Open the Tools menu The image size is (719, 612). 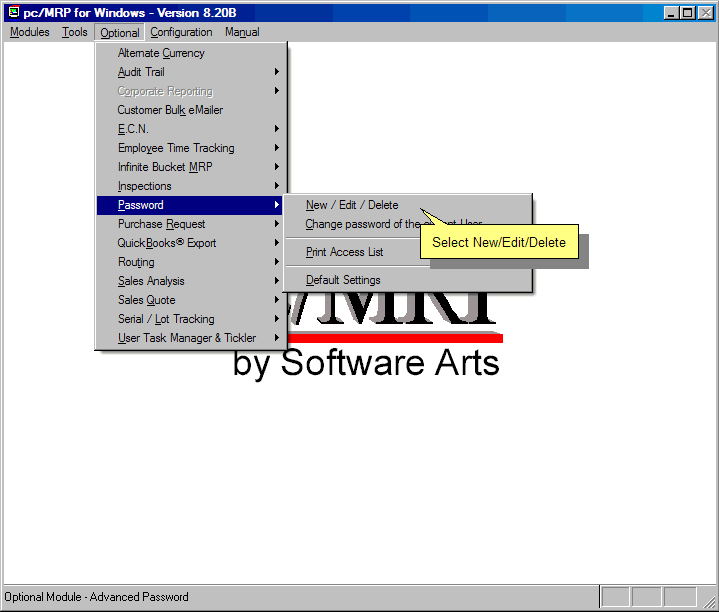click(75, 32)
